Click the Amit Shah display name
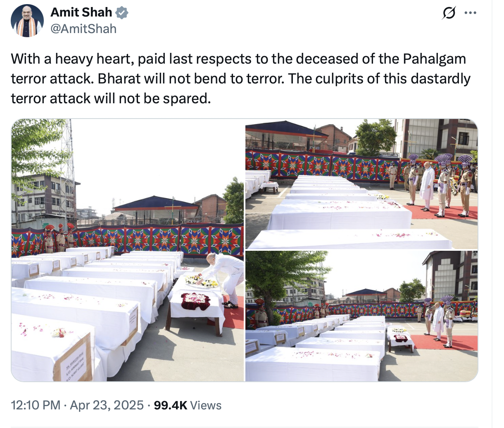Viewport: 504px width, 428px height. pos(81,12)
